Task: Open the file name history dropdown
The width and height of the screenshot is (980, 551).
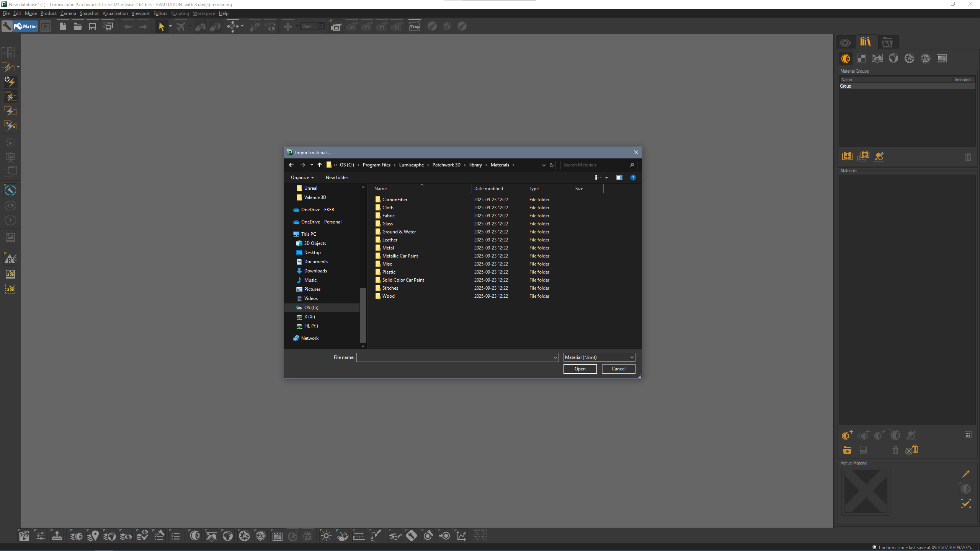Action: point(555,357)
